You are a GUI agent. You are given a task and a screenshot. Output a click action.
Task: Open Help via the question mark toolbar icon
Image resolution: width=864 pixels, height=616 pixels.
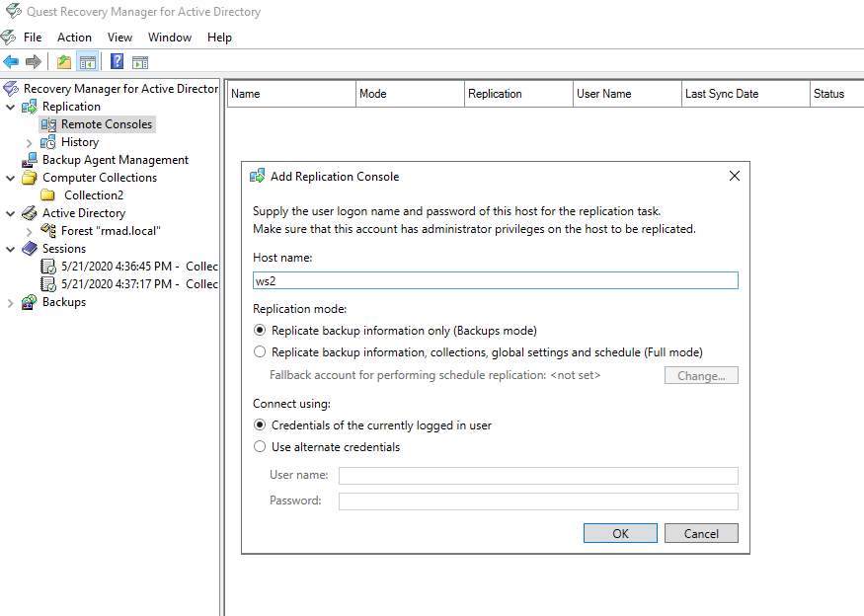[x=116, y=61]
